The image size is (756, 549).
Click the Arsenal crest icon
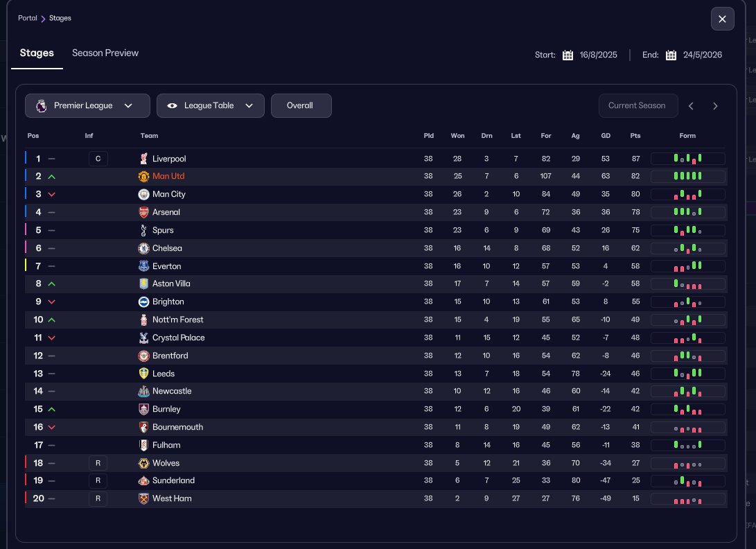144,212
